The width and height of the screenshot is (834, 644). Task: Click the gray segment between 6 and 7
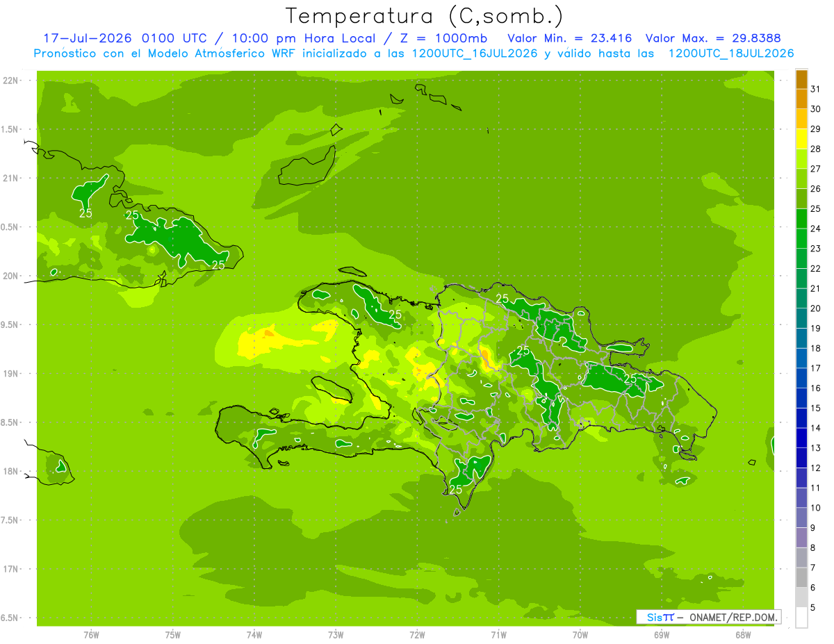pos(801,578)
